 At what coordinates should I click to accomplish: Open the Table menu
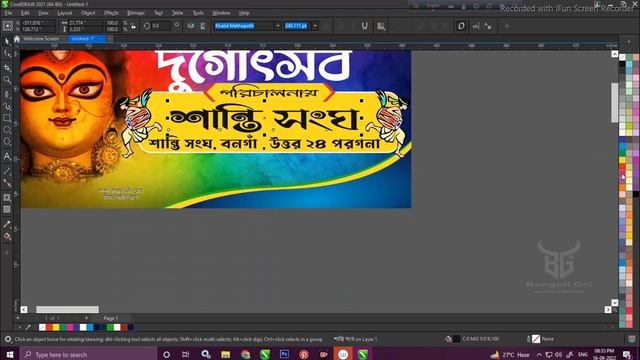[x=178, y=13]
